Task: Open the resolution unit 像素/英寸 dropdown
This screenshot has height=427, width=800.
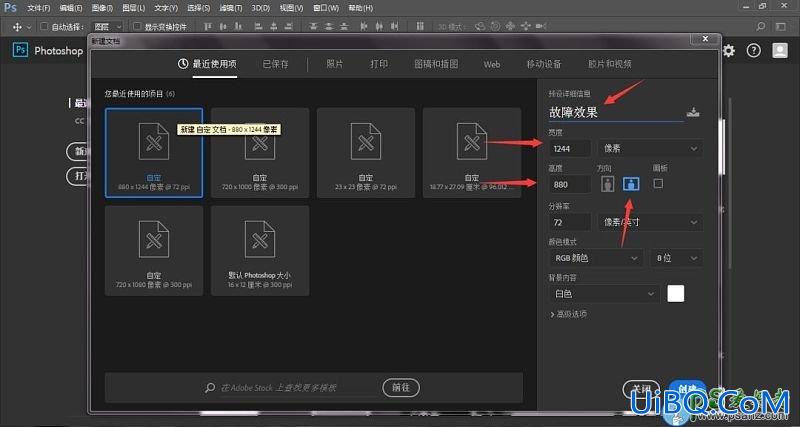Action: [651, 222]
